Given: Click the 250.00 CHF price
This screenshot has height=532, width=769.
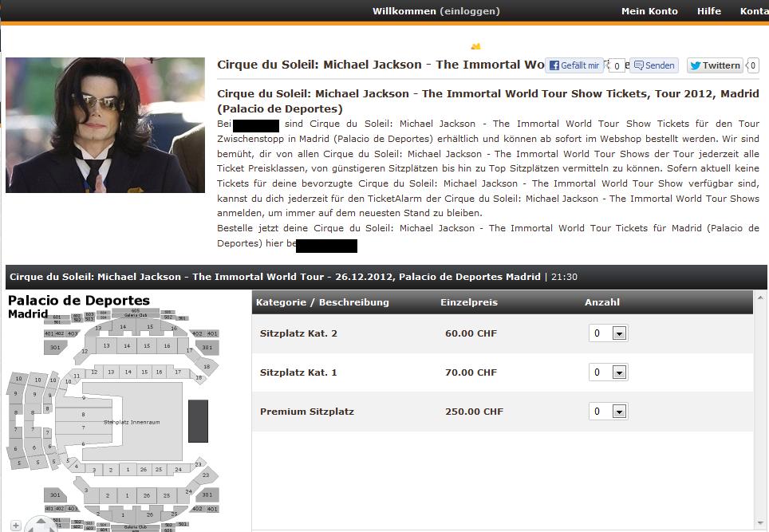Looking at the screenshot, I should coord(475,412).
